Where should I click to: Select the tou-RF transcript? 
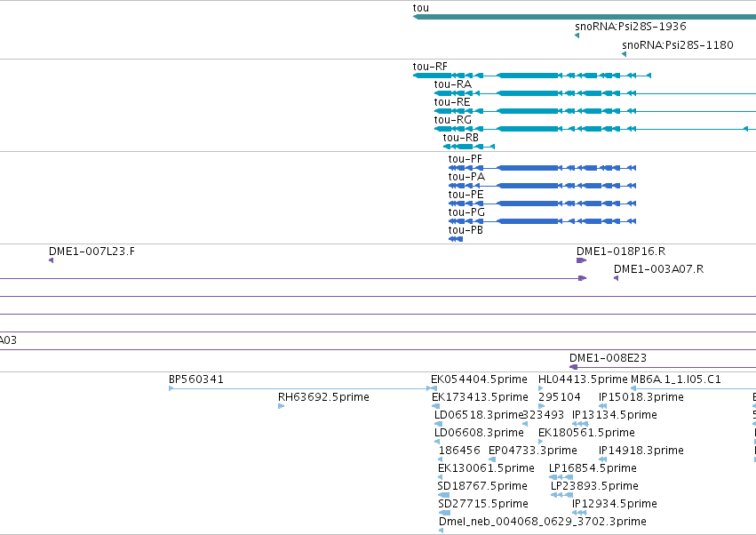tap(532, 76)
